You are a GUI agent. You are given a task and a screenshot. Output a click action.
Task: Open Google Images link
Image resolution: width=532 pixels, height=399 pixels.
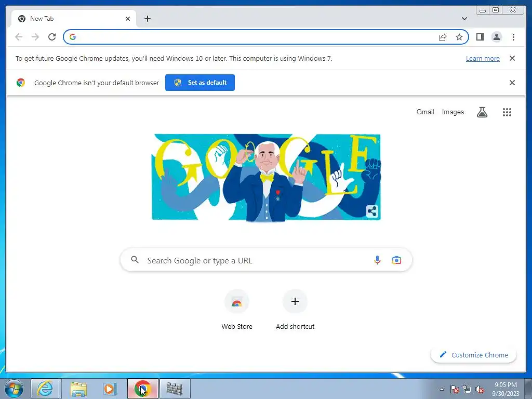(x=453, y=112)
